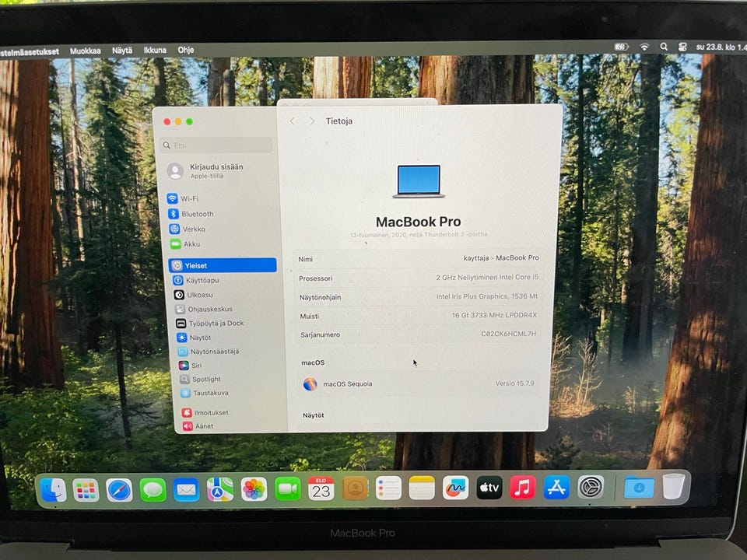Open Työpöytä ja Dock settings
Screen dimensions: 747x560
tap(210, 324)
